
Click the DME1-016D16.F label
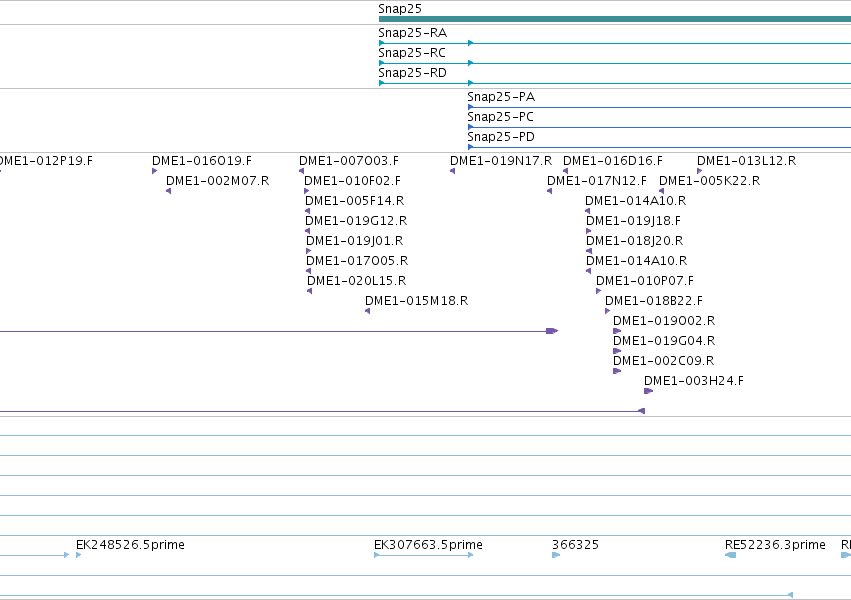tap(613, 161)
